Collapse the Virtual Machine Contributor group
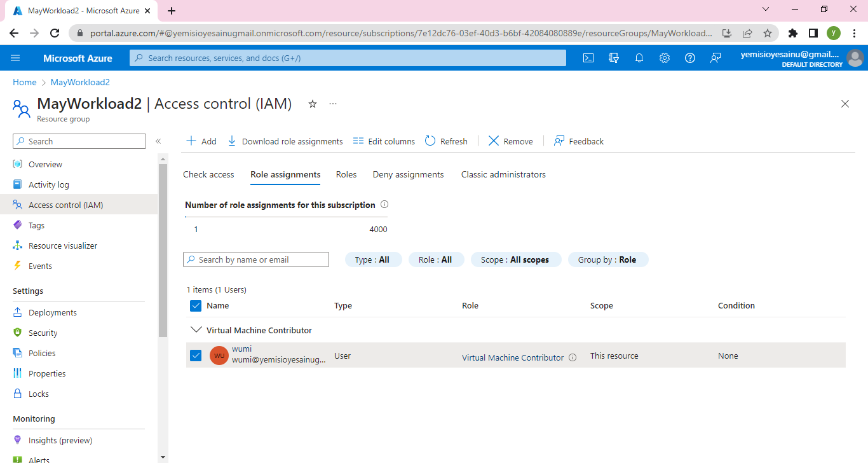868x463 pixels. coord(196,330)
